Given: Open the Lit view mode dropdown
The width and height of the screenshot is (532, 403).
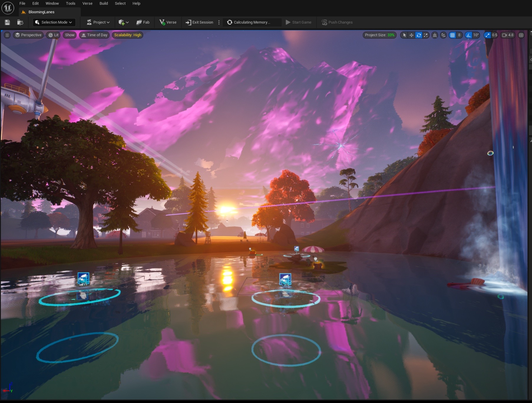Looking at the screenshot, I should click(53, 35).
